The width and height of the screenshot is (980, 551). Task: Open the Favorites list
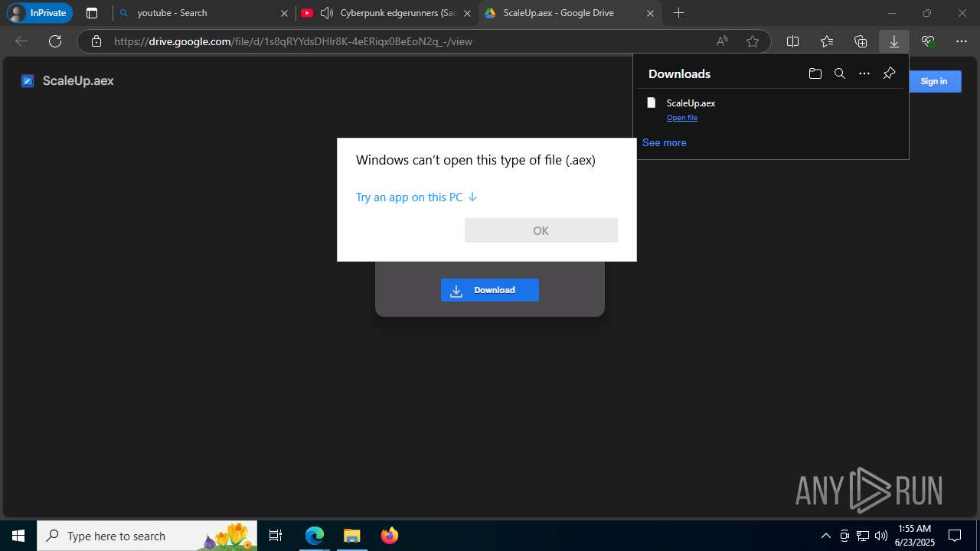(x=827, y=41)
